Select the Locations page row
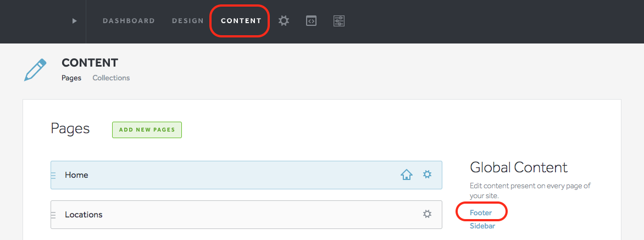 [x=246, y=215]
